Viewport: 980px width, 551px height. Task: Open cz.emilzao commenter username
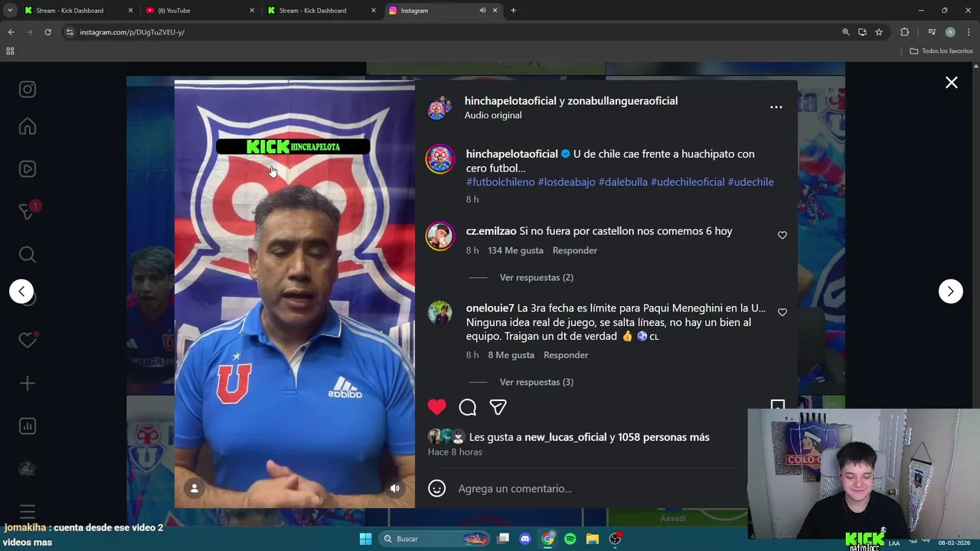click(491, 231)
